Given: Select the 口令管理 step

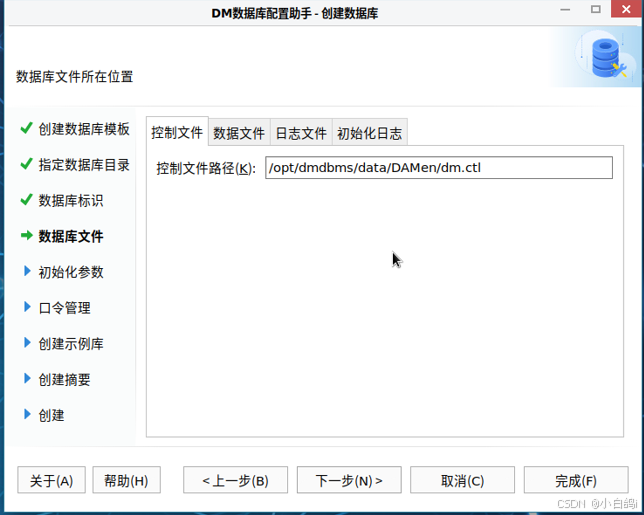Looking at the screenshot, I should pyautogui.click(x=64, y=308).
